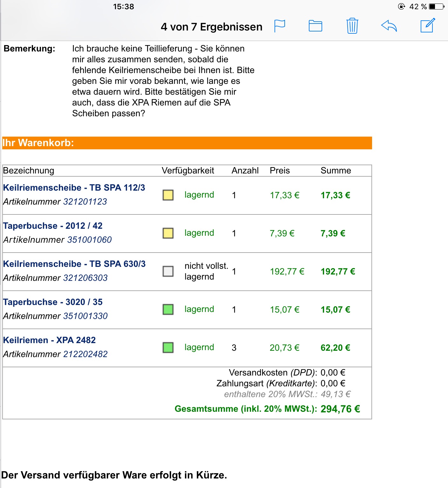Compose a new email

tap(427, 25)
